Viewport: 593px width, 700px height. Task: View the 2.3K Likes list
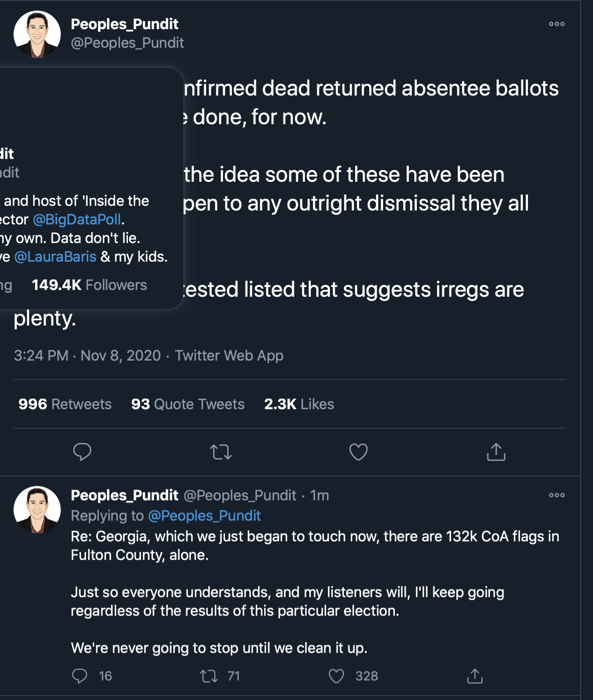(x=299, y=404)
